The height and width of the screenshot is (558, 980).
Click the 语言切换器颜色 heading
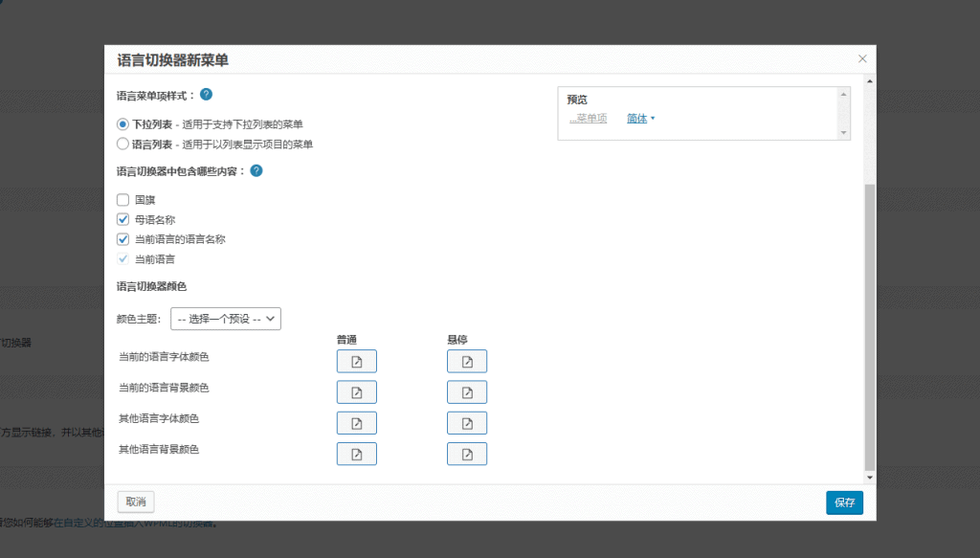(151, 286)
